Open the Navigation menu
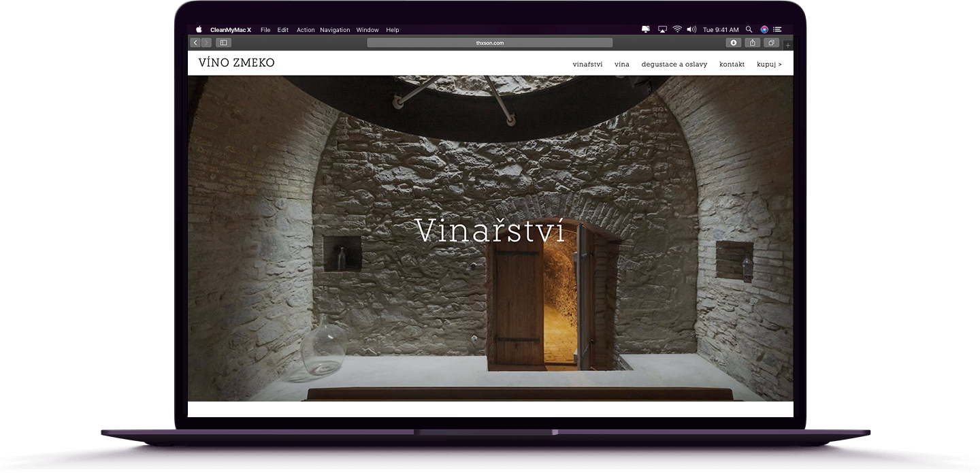This screenshot has height=473, width=980. click(x=335, y=30)
